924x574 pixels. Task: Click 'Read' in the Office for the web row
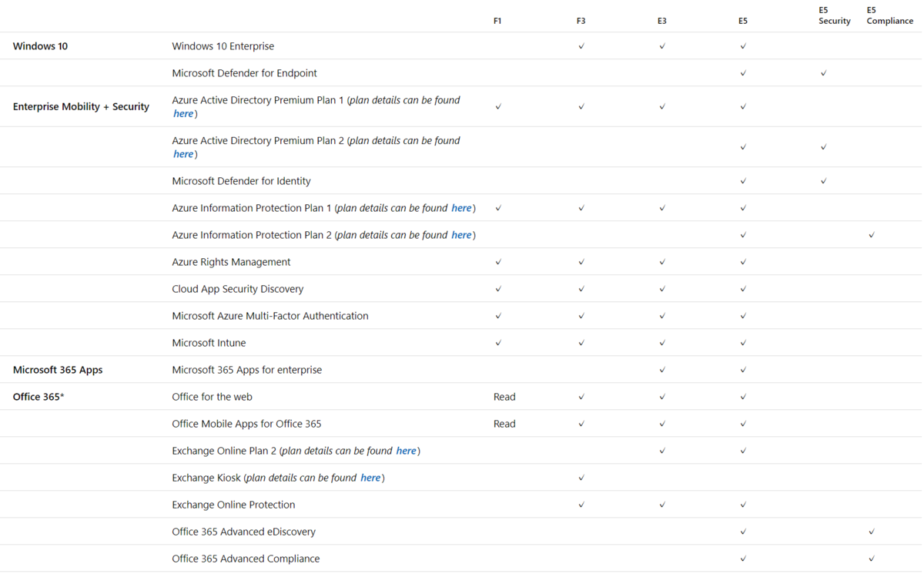pyautogui.click(x=504, y=397)
